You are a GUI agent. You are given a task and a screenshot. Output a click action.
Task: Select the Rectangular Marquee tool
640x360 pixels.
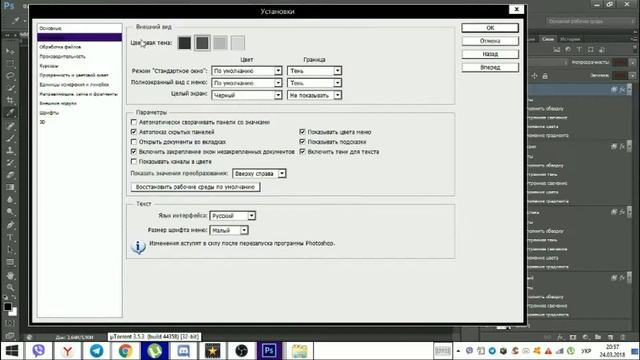[10, 63]
